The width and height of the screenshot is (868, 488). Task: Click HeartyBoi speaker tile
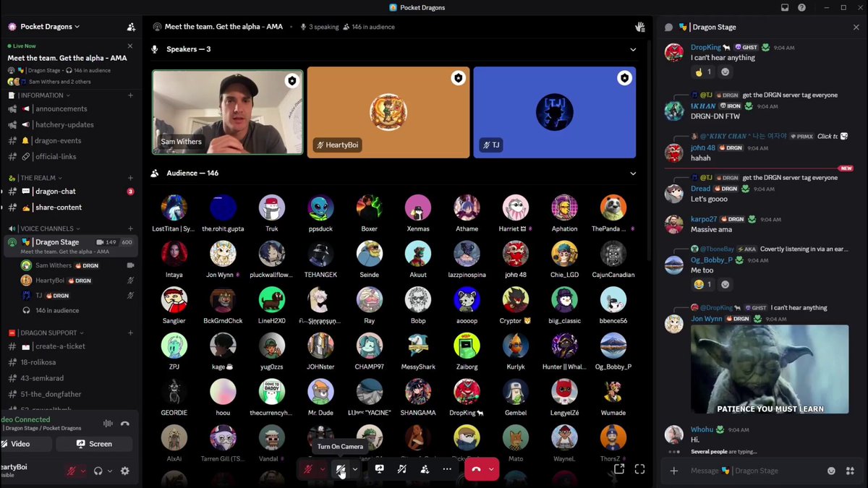(x=388, y=113)
